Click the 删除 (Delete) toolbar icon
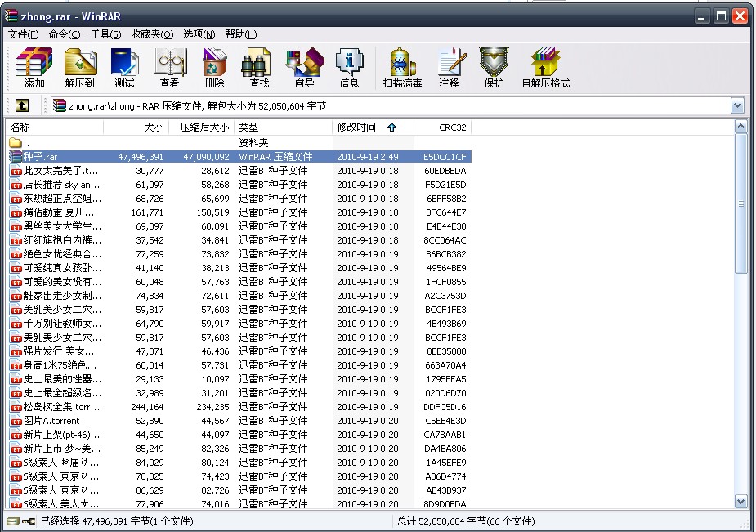This screenshot has width=756, height=532. point(214,68)
